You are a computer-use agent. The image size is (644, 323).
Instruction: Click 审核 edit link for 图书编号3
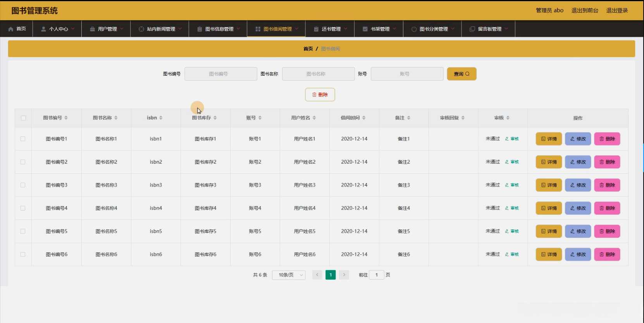(512, 185)
